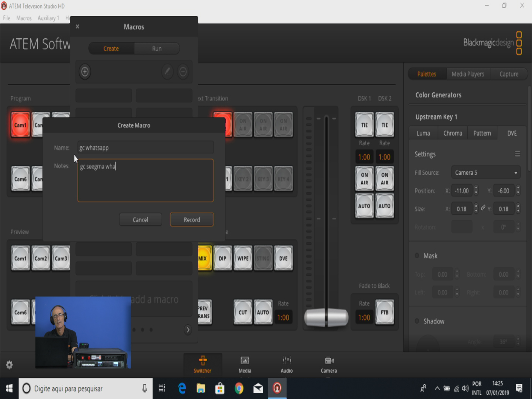Launch Microsoft Edge from the taskbar
The width and height of the screenshot is (532, 399).
click(x=182, y=388)
